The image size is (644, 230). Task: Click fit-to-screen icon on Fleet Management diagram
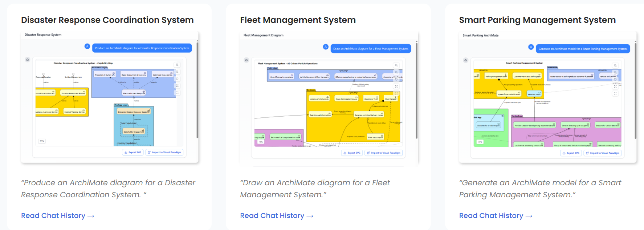[x=396, y=86]
